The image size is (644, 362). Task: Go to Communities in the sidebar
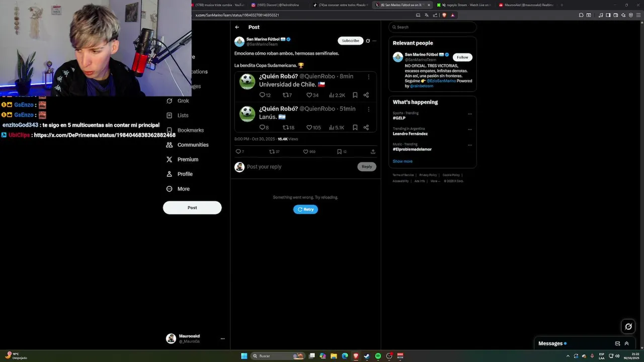187,145
